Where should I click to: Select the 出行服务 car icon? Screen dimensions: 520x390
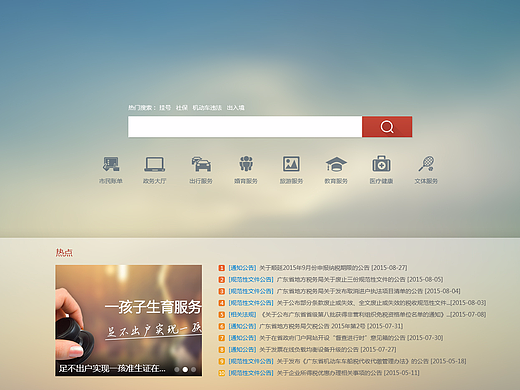pyautogui.click(x=201, y=164)
